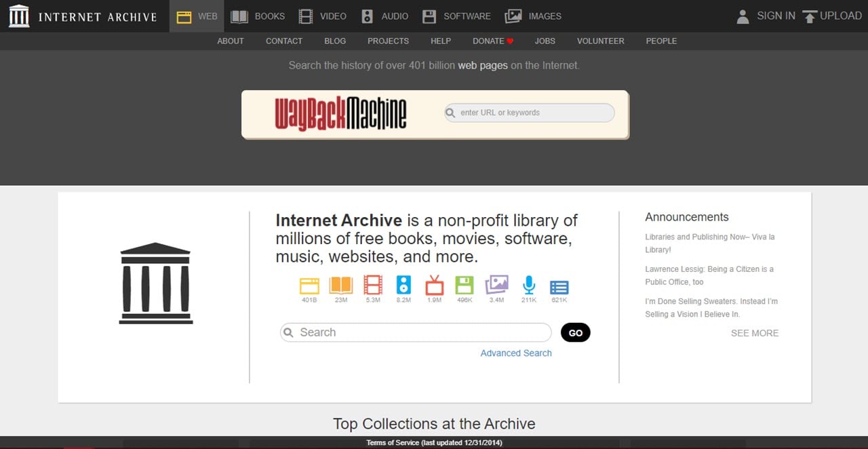The width and height of the screenshot is (868, 449).
Task: Open the Software floppy icon in the top navigation
Action: [429, 16]
